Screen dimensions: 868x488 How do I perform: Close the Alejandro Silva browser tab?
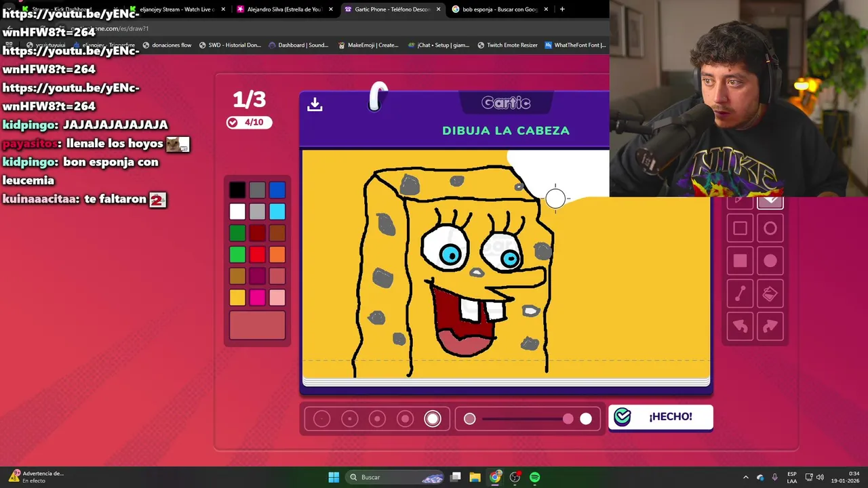[331, 9]
